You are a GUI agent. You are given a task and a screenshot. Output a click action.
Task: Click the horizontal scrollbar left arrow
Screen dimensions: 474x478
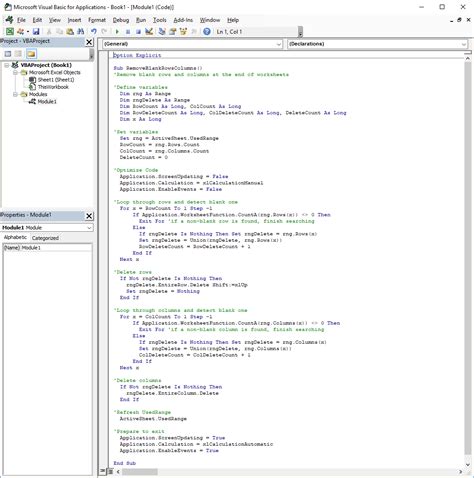coord(118,472)
